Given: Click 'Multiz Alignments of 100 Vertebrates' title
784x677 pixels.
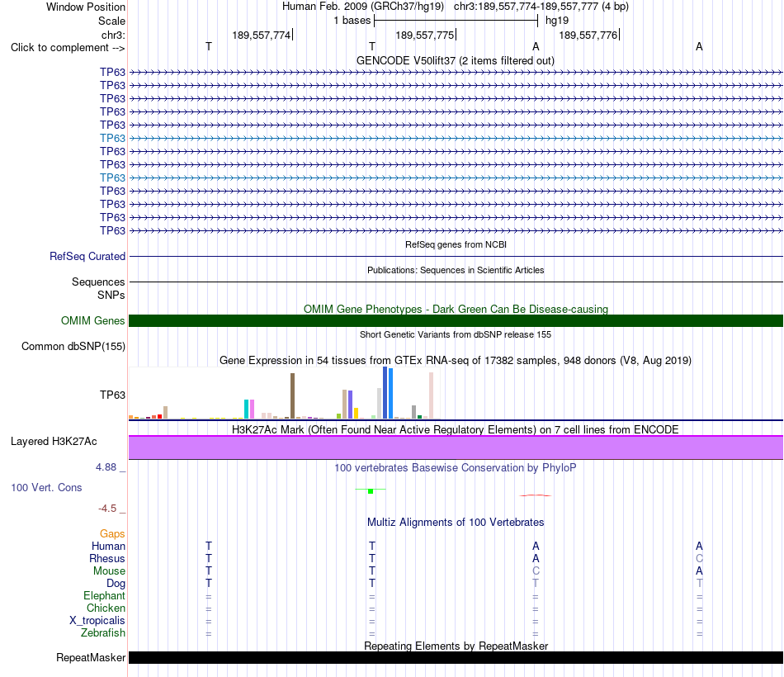Looking at the screenshot, I should pos(456,523).
